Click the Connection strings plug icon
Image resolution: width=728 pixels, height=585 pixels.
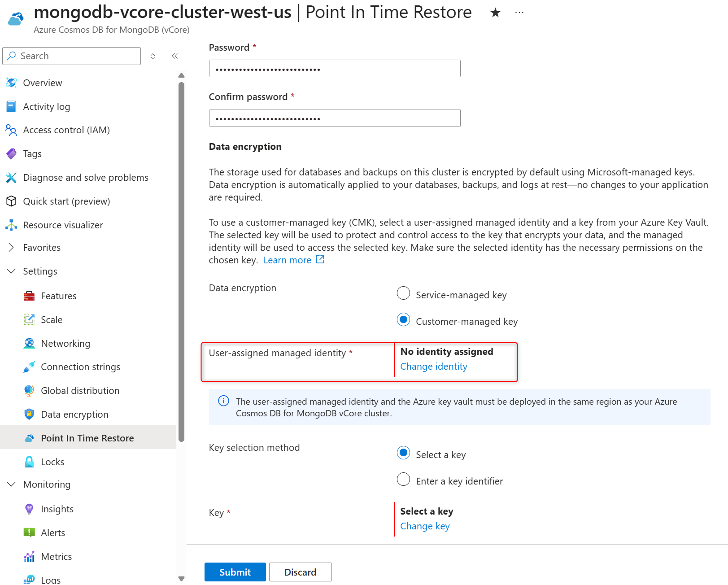[x=29, y=367]
